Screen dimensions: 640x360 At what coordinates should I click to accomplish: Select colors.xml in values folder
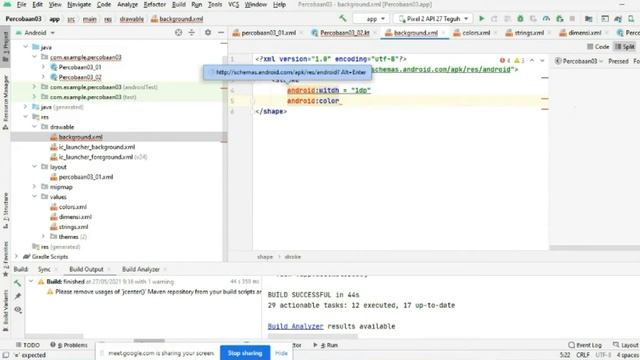[x=73, y=207]
